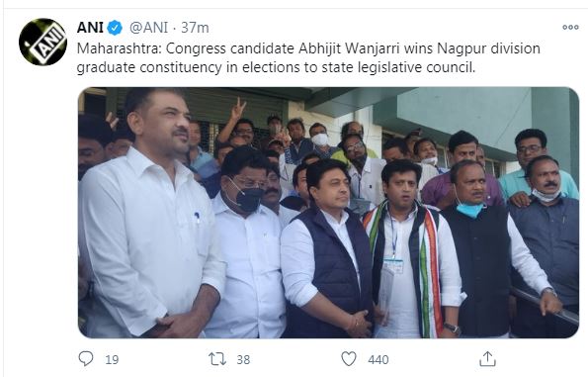Enlarge the attached crowd photo
This screenshot has height=377, width=588.
pos(328,213)
